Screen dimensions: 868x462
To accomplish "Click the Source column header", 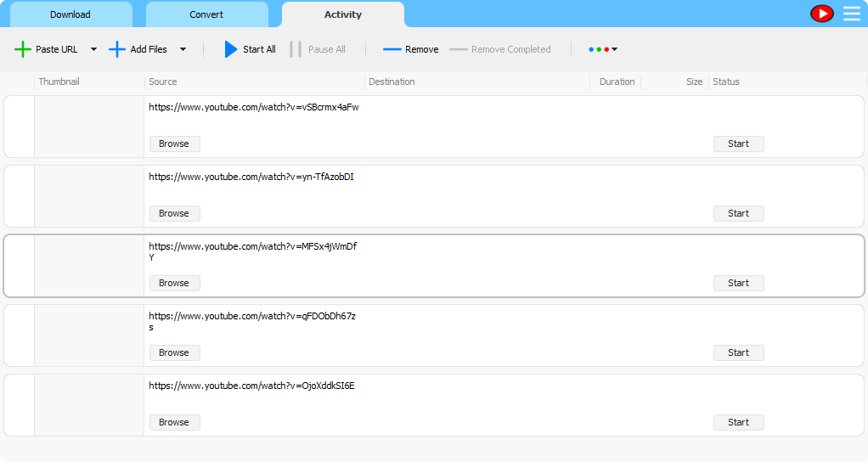I will coord(163,82).
